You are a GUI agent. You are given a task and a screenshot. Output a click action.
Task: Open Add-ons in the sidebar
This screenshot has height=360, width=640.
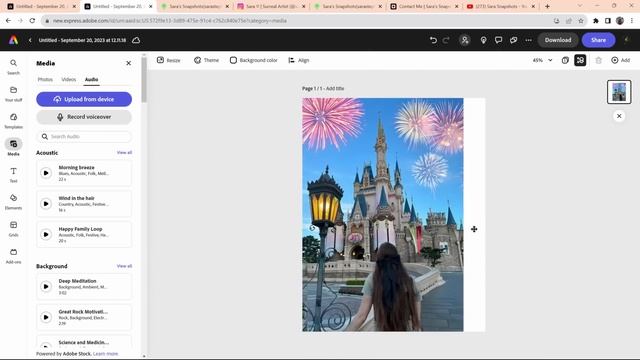click(x=13, y=256)
